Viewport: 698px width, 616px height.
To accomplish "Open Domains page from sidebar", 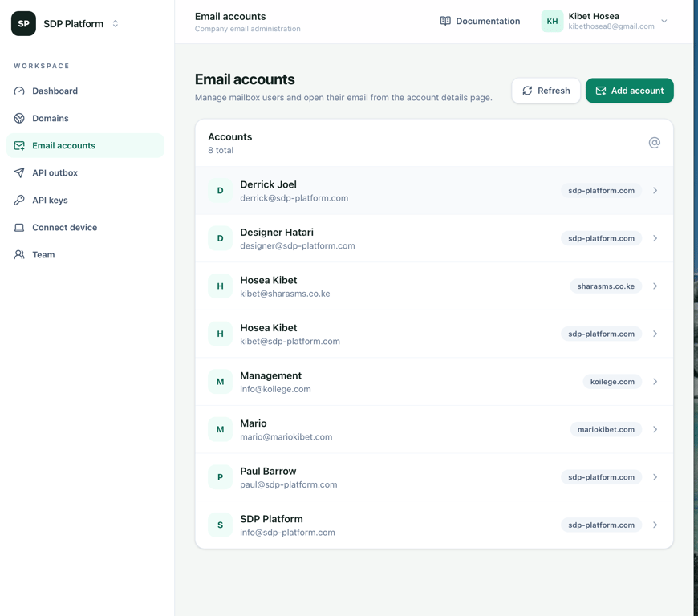I will coord(85,118).
